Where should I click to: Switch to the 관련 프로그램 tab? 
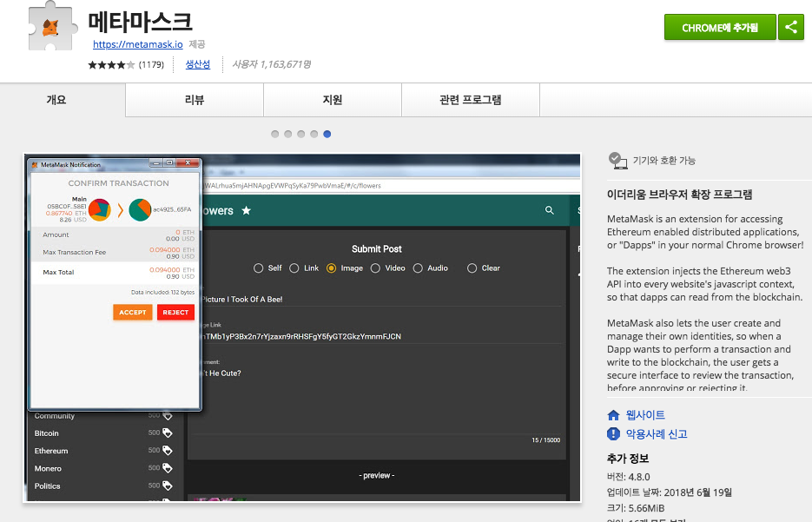[x=470, y=100]
